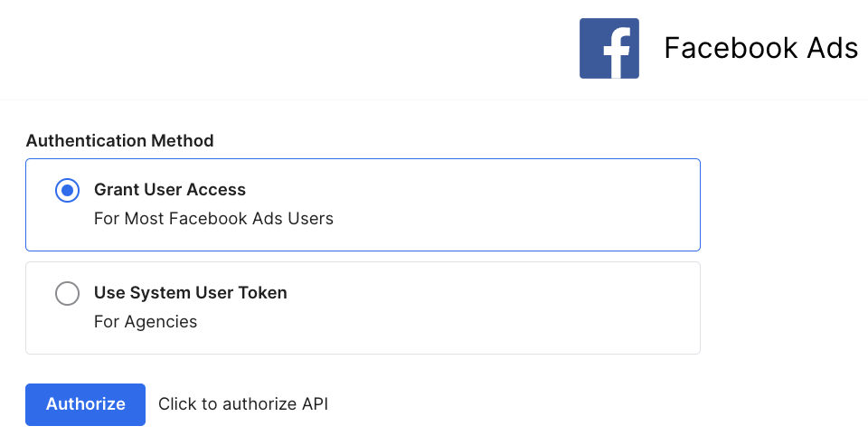
Task: Select the Grant User Access radio button
Action: 68,190
